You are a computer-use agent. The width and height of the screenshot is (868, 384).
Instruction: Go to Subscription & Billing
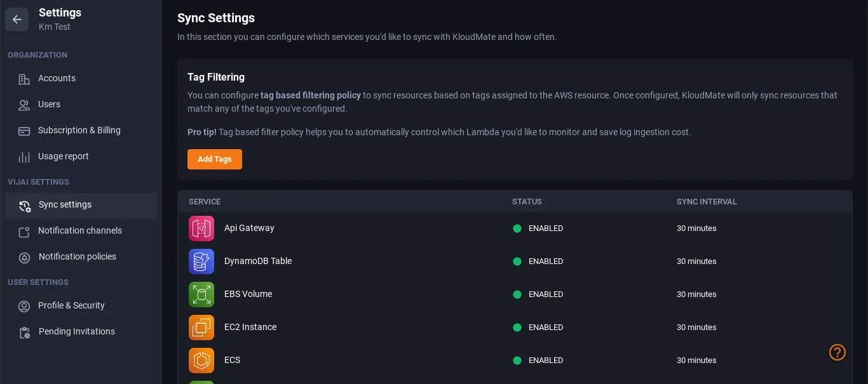click(81, 130)
